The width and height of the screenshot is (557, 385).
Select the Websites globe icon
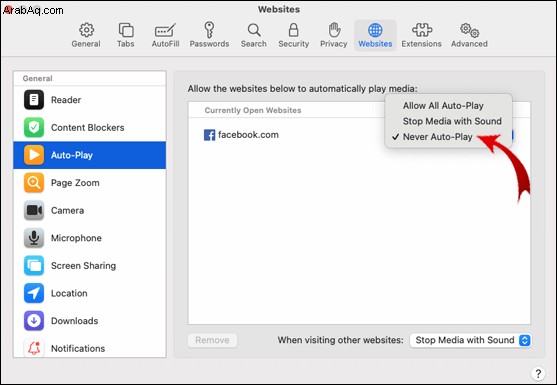tap(375, 30)
